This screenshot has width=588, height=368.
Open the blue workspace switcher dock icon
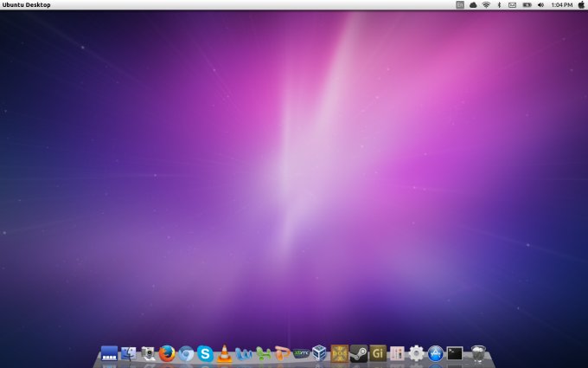(x=110, y=353)
